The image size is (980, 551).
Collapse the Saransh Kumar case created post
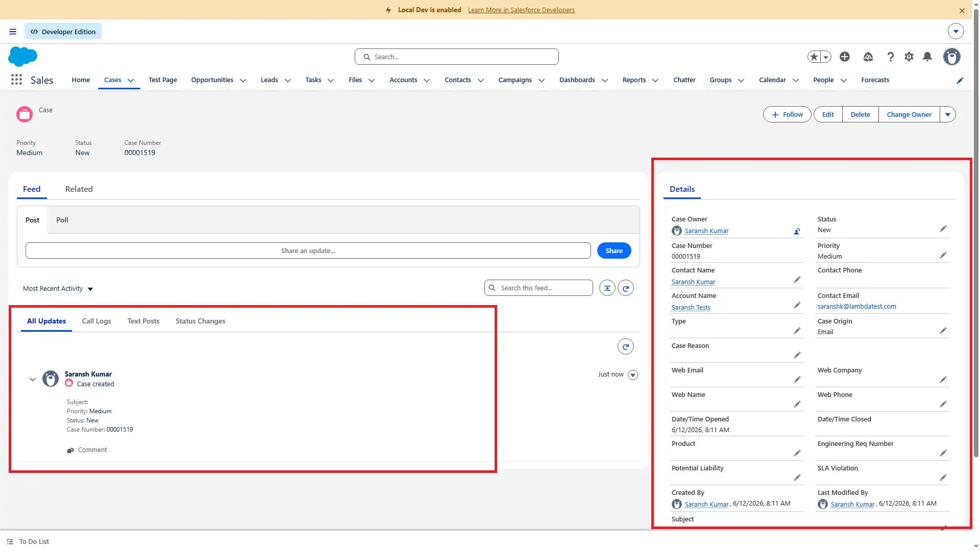click(x=33, y=380)
